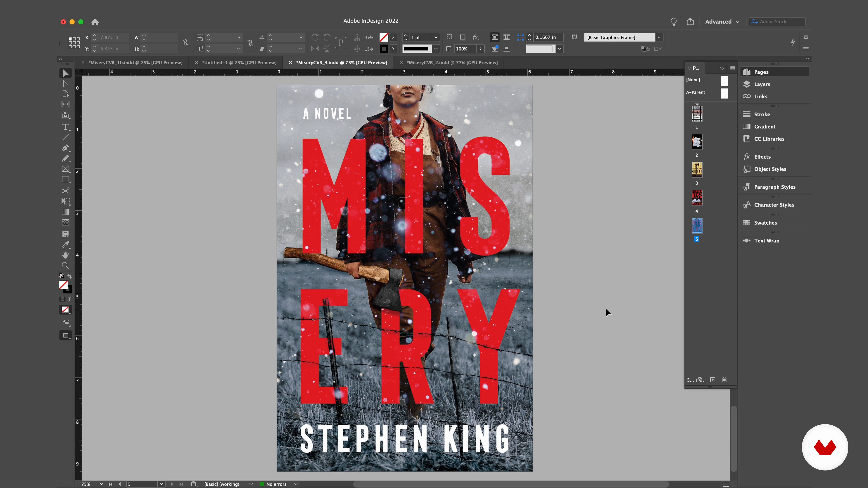Toggle wrap around bounding box
This screenshot has width=868, height=488.
pyautogui.click(x=506, y=37)
